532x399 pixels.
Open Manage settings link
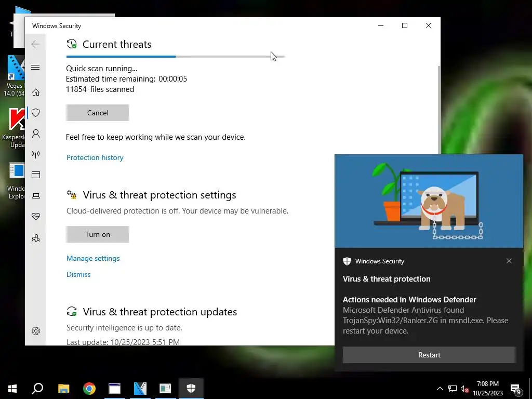93,258
